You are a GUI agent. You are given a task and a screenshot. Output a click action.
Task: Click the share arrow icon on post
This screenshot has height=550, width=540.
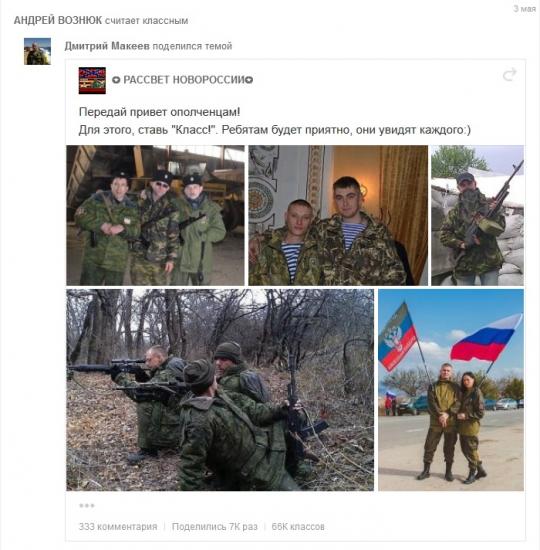509,74
